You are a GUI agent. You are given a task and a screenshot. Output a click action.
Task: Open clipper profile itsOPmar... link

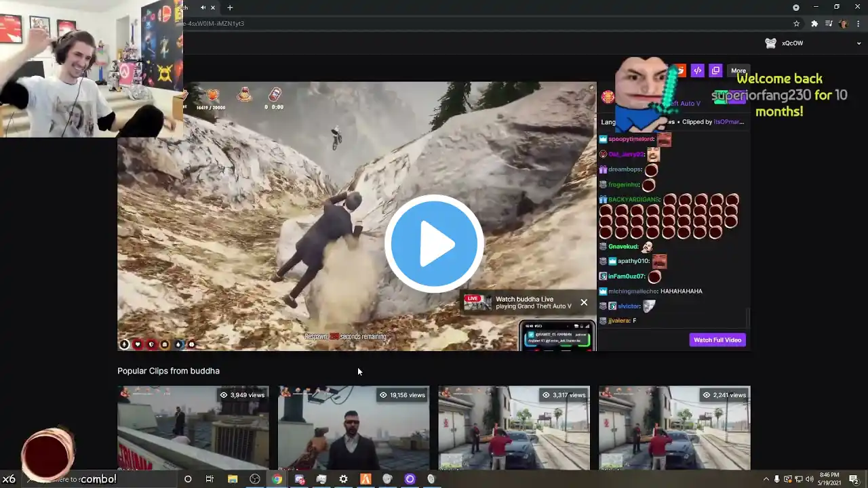[728, 122]
